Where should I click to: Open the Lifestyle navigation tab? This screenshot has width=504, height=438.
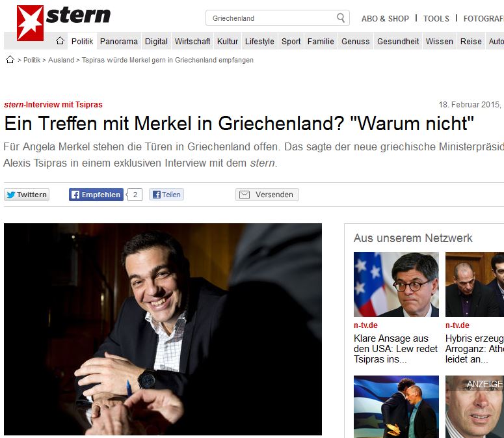click(x=259, y=41)
